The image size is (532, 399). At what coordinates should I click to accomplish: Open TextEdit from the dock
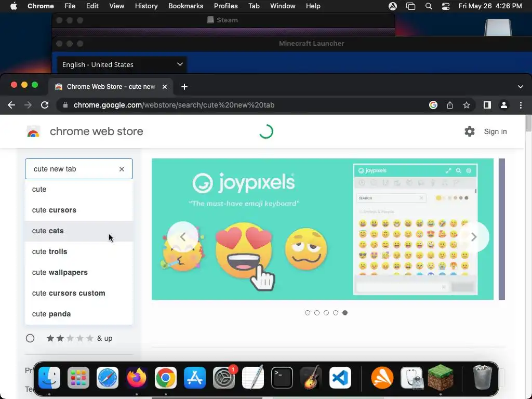253,377
